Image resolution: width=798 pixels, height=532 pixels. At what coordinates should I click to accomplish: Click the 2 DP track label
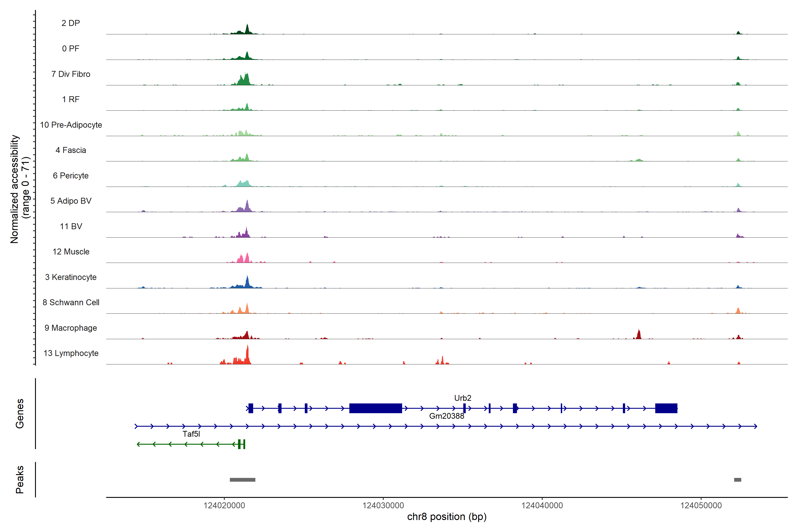pos(70,23)
